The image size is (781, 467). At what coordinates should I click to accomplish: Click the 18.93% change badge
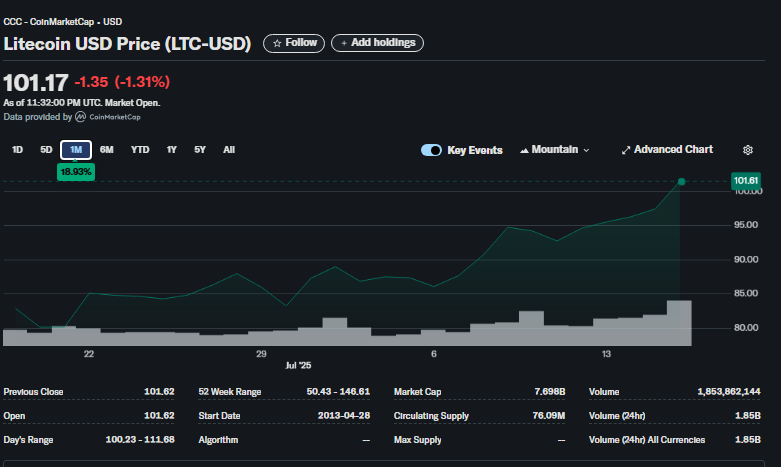pos(76,172)
